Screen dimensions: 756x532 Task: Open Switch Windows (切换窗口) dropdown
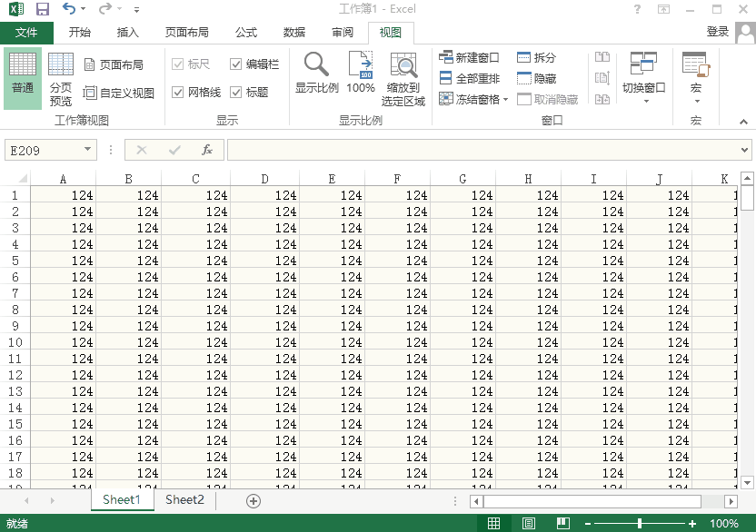click(x=644, y=78)
